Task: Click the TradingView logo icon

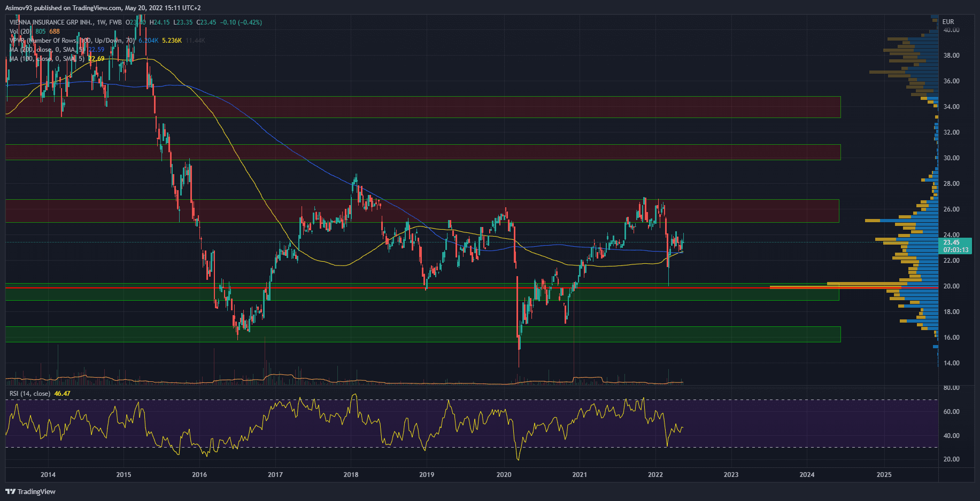Action: pos(10,491)
